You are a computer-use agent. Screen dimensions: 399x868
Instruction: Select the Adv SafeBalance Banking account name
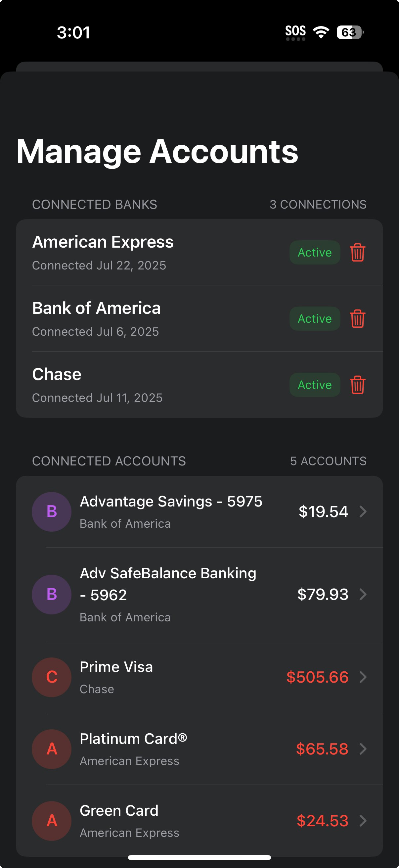[x=168, y=584]
